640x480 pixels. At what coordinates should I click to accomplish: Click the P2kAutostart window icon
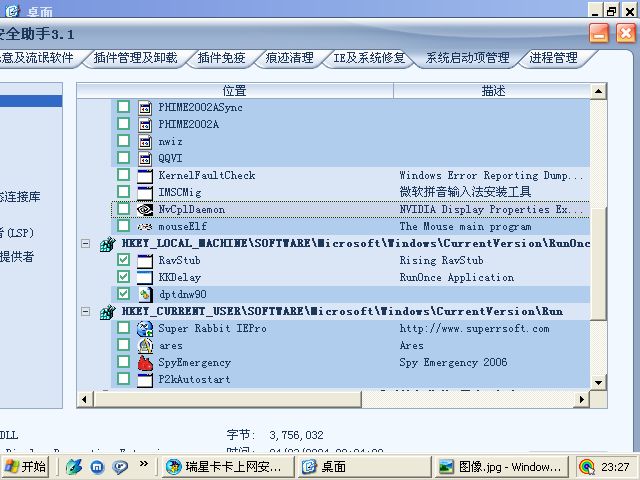click(144, 380)
